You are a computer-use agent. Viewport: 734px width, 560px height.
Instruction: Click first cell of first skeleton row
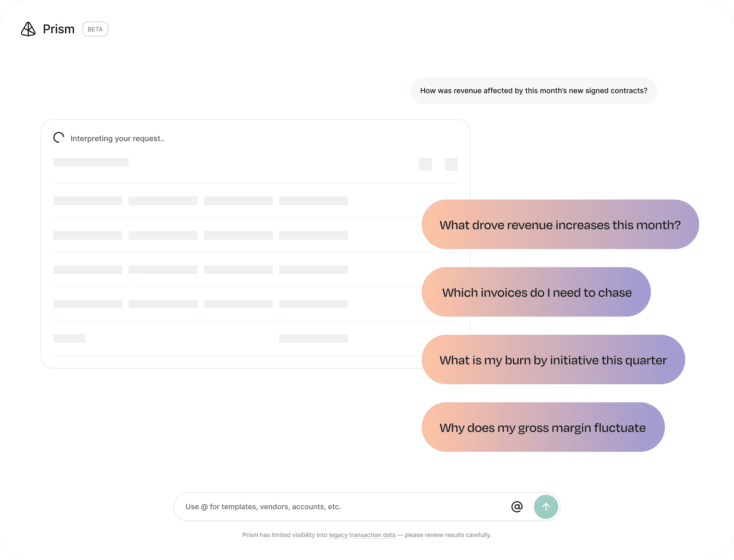pyautogui.click(x=88, y=201)
